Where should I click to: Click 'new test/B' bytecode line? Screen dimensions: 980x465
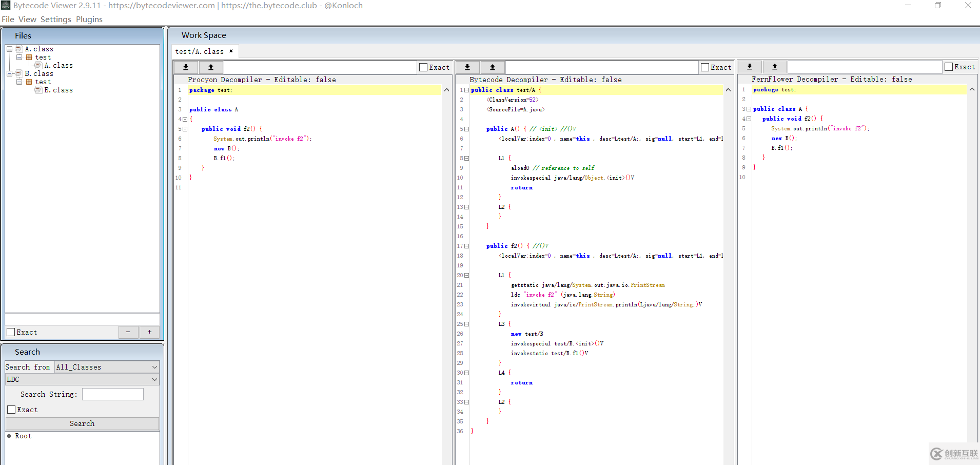[x=526, y=334]
